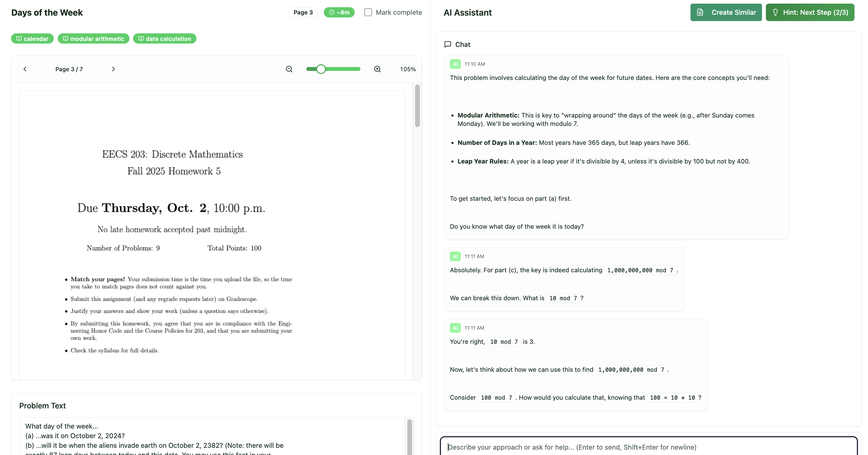Select the modular arithmetic tag
Screen dimensions: 868x455
(93, 39)
